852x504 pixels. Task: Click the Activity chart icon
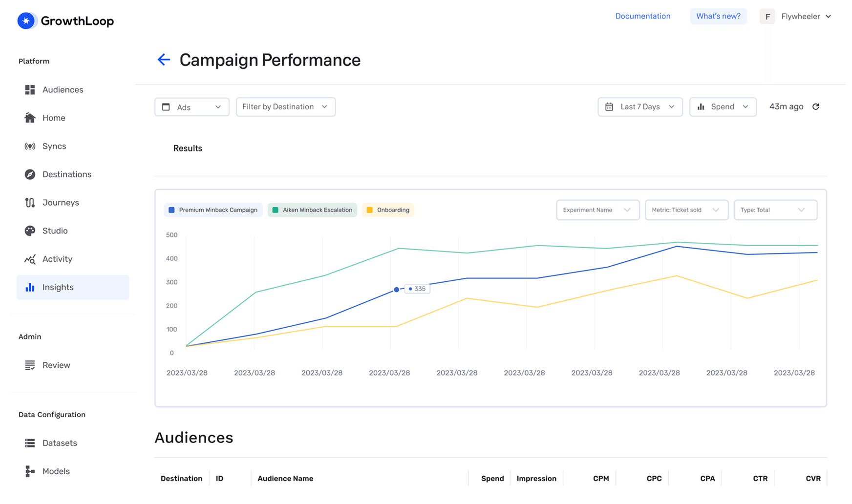pyautogui.click(x=30, y=259)
